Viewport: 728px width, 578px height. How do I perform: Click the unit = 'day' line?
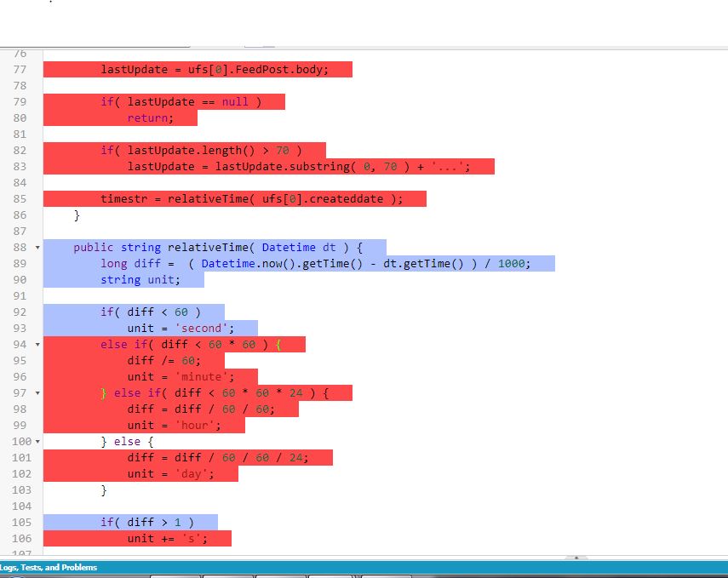click(171, 474)
